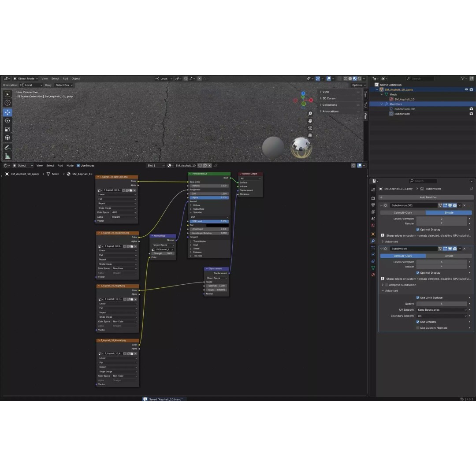The height and width of the screenshot is (476, 476).
Task: Open the Orientation Local dropdown
Action: tap(31, 86)
